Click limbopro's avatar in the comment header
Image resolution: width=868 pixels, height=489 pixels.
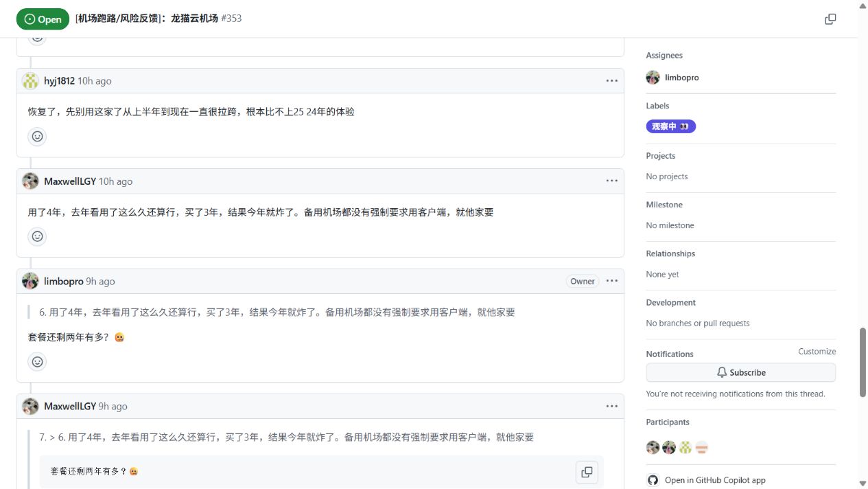click(30, 281)
